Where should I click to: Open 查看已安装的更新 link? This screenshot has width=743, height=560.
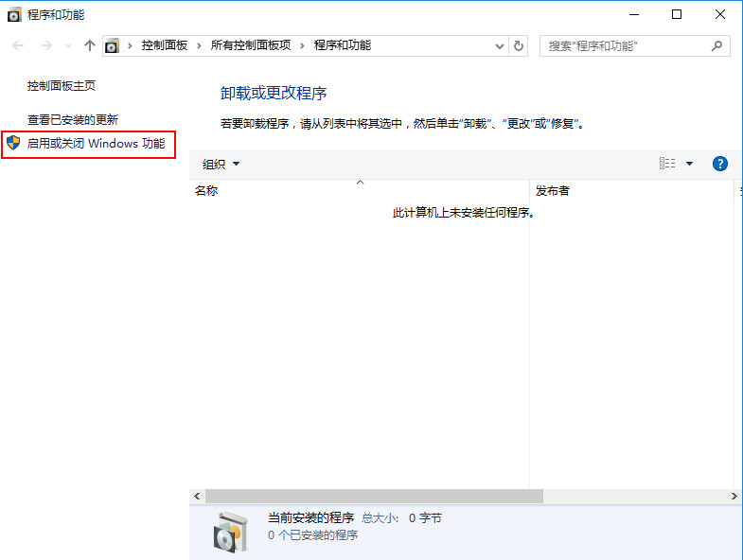tap(73, 119)
